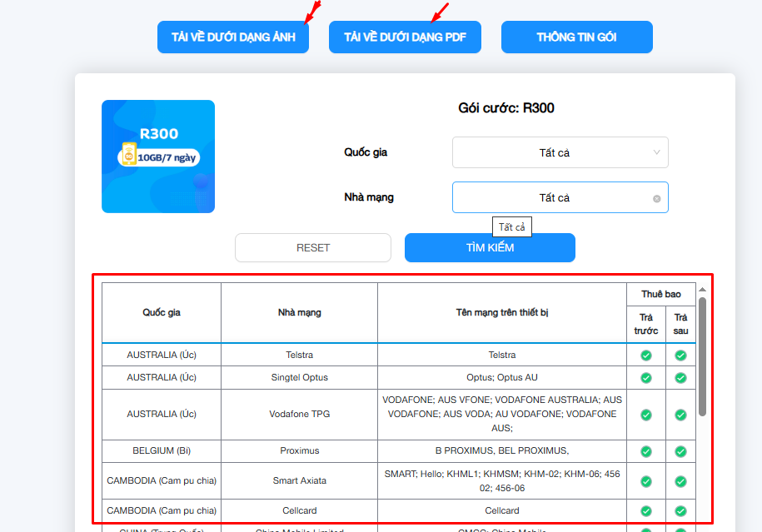Click Trả trước checkmark for Vodafone TPG
The image size is (762, 532).
coord(646,415)
